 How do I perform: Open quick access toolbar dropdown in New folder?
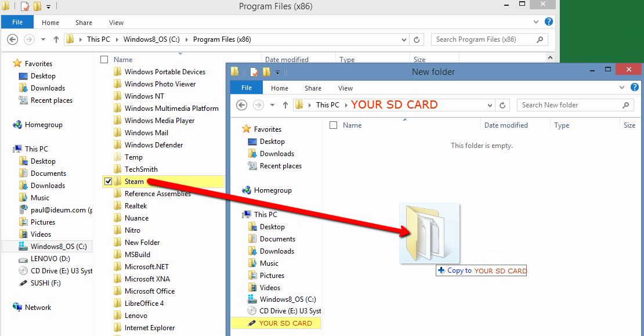coord(278,73)
